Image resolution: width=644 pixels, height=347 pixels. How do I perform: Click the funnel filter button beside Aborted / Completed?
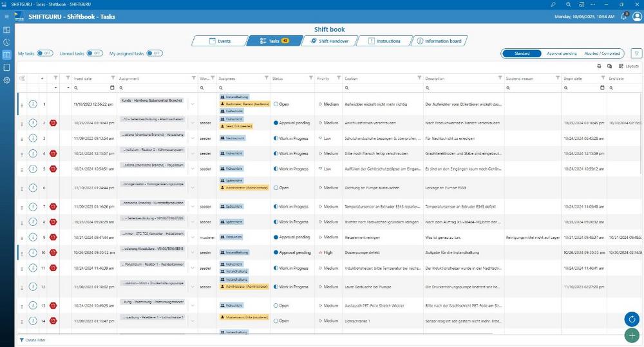pyautogui.click(x=636, y=53)
